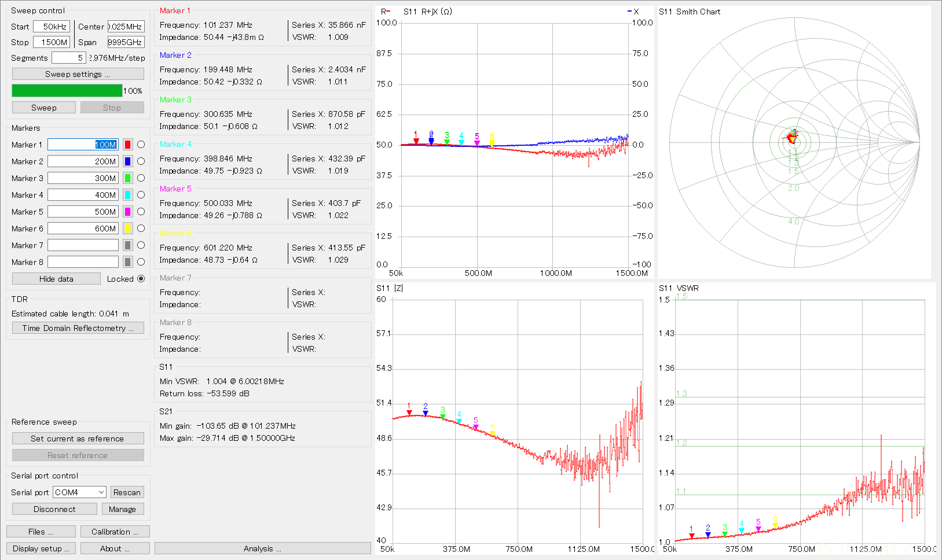
Task: Select the radio button for Marker 7
Action: click(141, 245)
